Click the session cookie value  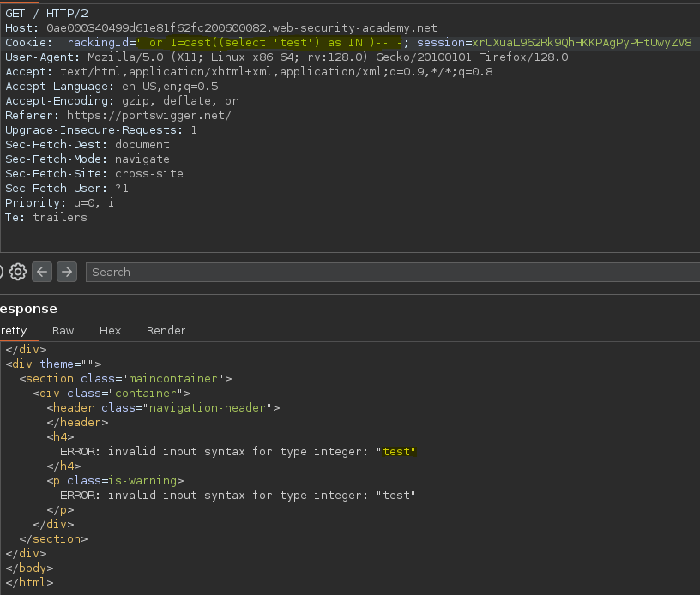tap(582, 43)
